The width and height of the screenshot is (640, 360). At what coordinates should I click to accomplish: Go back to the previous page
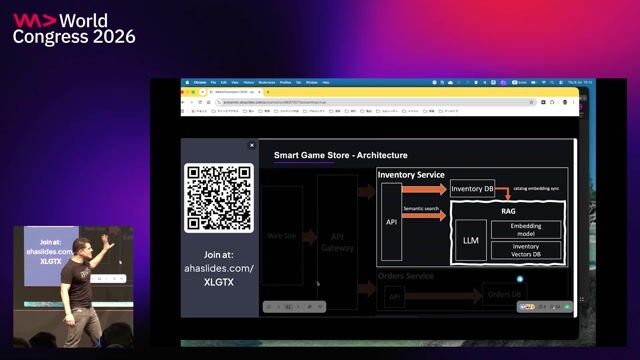183,102
